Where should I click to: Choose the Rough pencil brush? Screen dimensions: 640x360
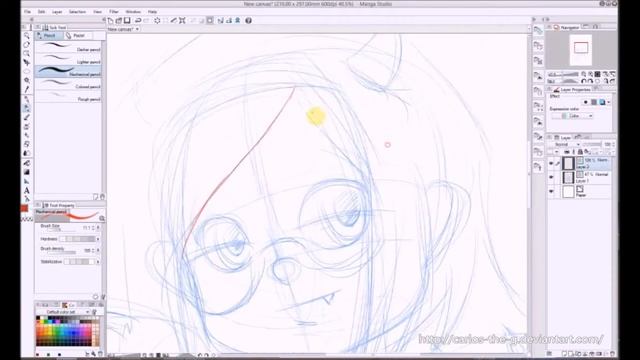click(x=68, y=97)
